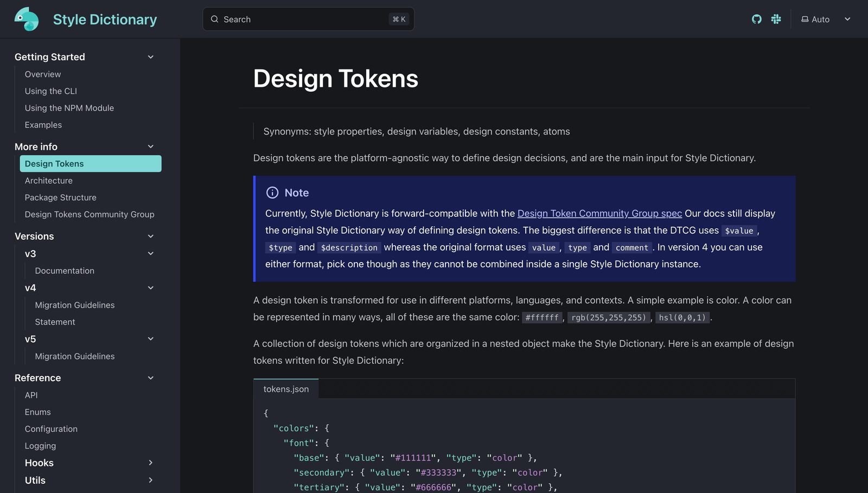Click the rgb(255,255,255) inline code

tap(609, 317)
